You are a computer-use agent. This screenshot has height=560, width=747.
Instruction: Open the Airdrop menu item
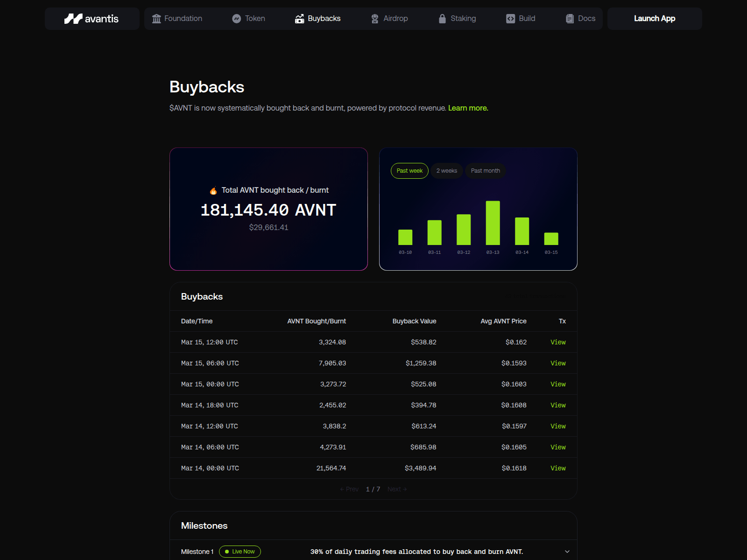pyautogui.click(x=395, y=19)
